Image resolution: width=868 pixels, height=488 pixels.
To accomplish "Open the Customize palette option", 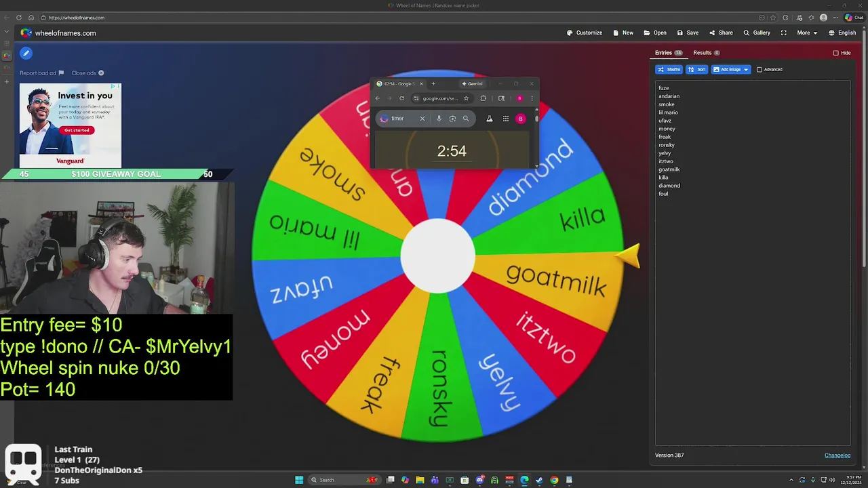I will tap(584, 33).
